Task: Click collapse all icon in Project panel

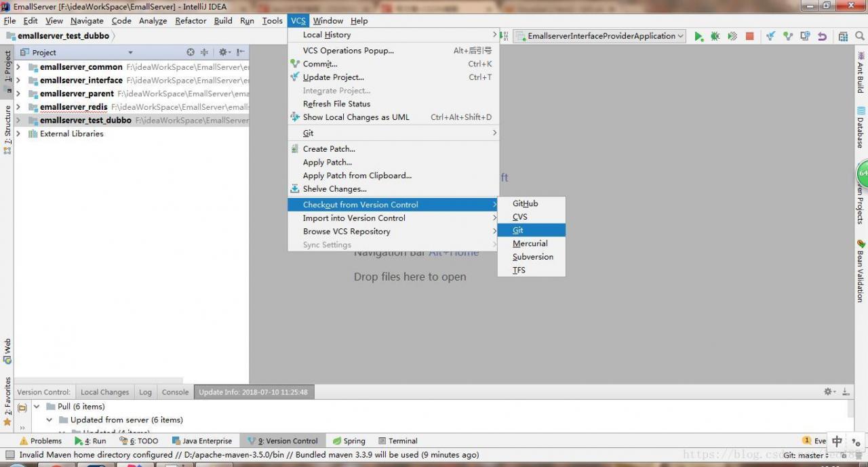Action: pyautogui.click(x=204, y=52)
